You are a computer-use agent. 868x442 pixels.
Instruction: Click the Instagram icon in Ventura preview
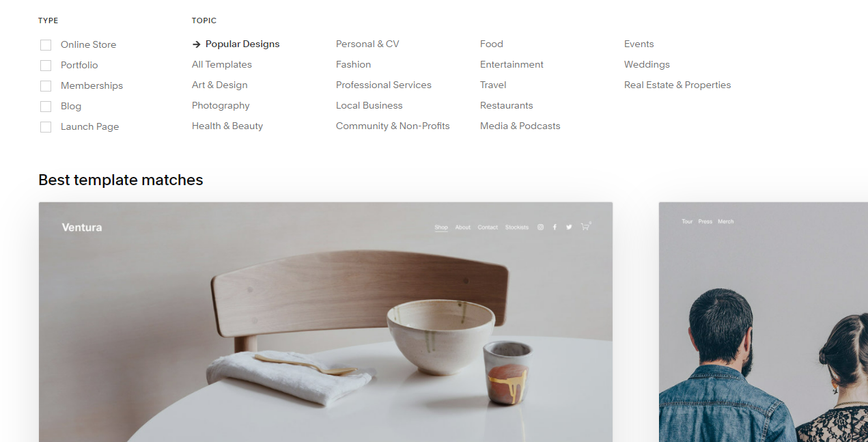click(540, 227)
